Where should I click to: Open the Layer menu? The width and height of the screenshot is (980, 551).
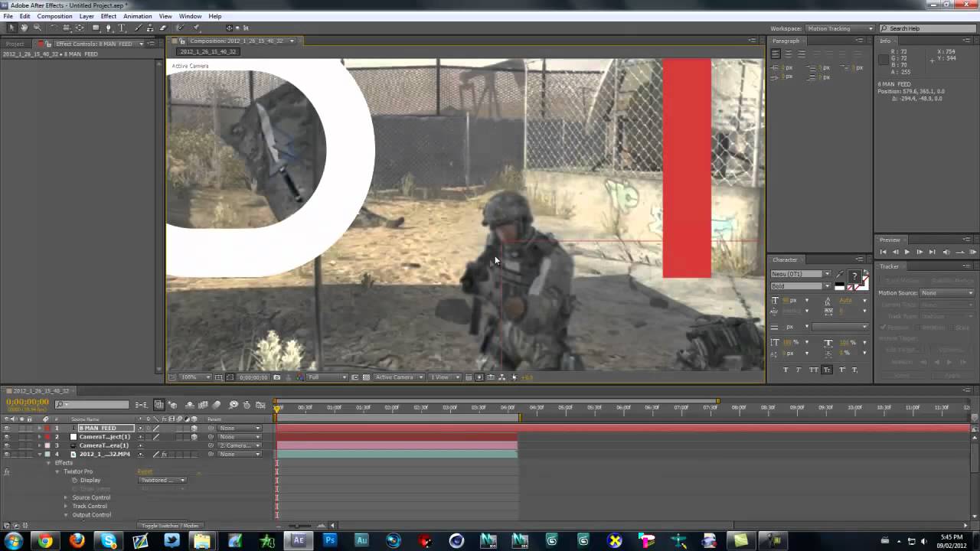coord(87,16)
